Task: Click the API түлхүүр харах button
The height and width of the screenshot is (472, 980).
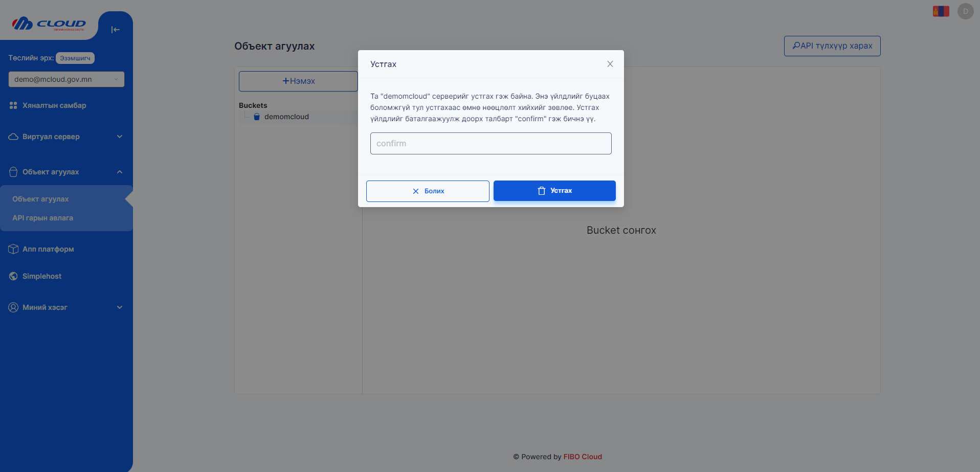Action: point(832,46)
